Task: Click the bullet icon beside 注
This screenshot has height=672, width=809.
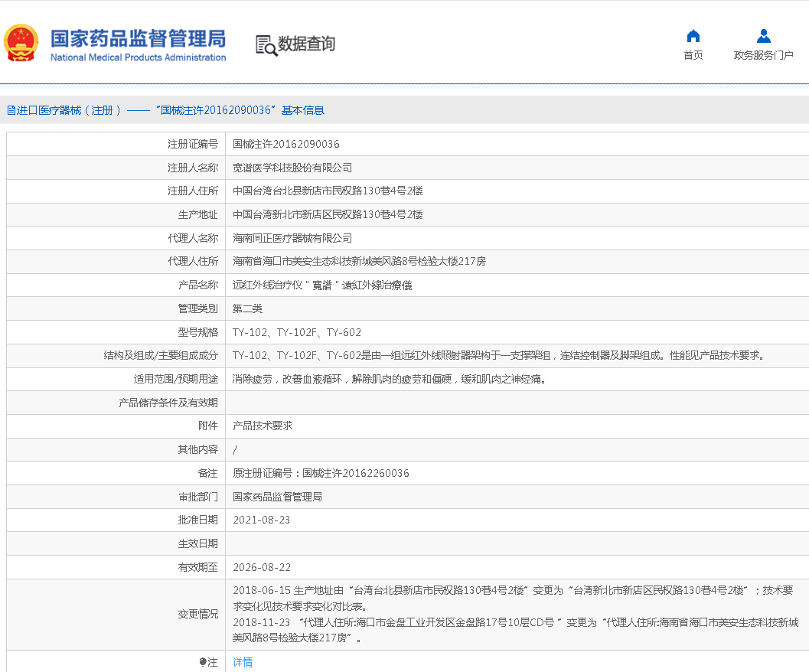Action: pos(202,662)
